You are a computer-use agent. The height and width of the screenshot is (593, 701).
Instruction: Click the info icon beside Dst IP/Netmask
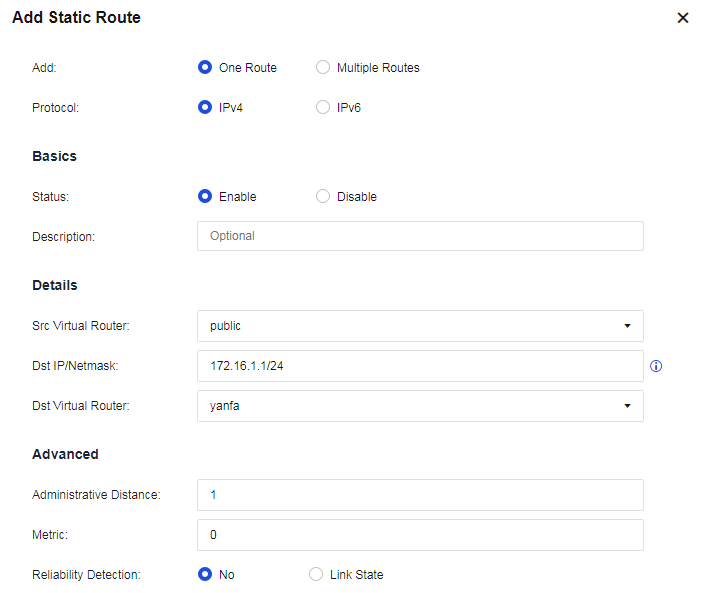point(656,366)
